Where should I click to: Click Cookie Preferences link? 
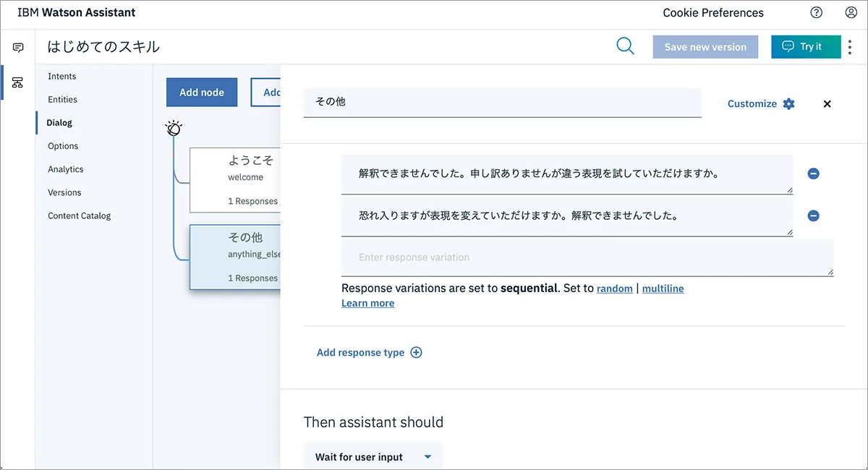pos(713,12)
